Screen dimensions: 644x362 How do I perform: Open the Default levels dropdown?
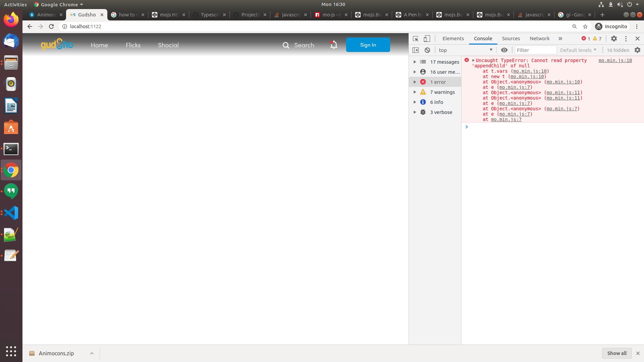578,50
